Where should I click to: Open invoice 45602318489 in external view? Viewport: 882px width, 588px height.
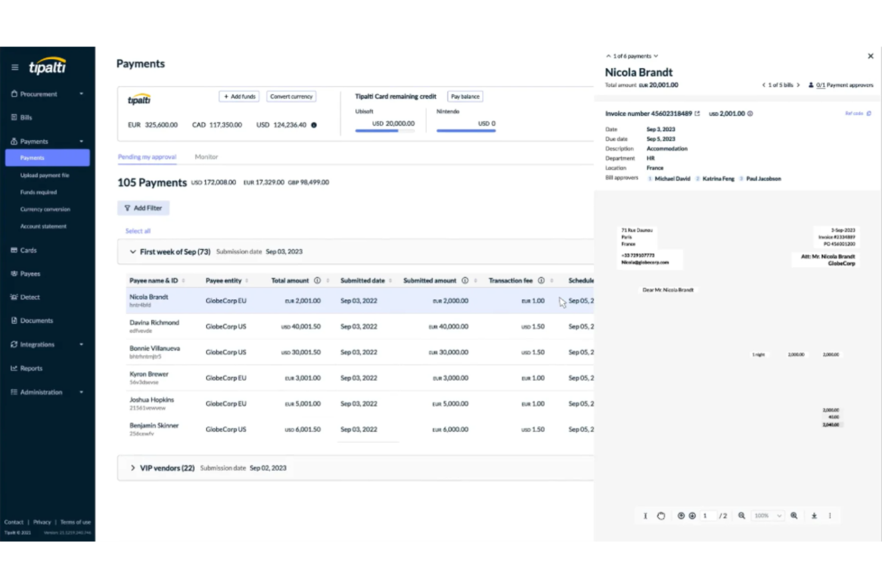[x=697, y=113]
